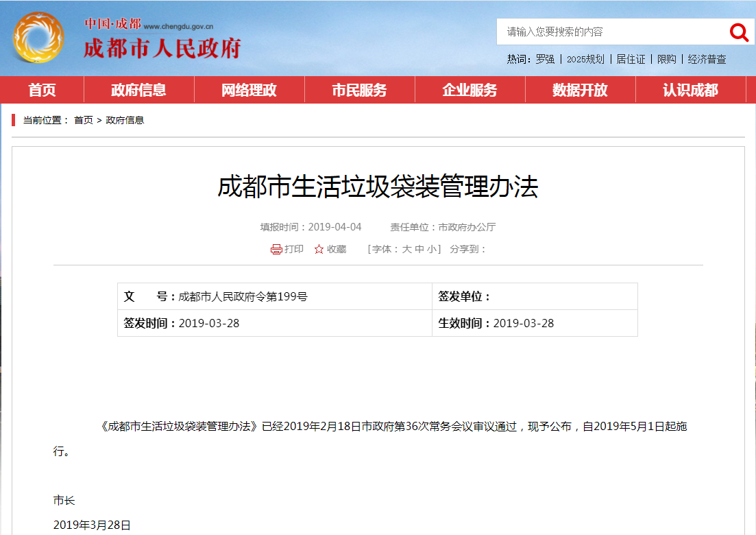Open the 首页 navigation tab
This screenshot has height=535, width=756.
point(42,90)
